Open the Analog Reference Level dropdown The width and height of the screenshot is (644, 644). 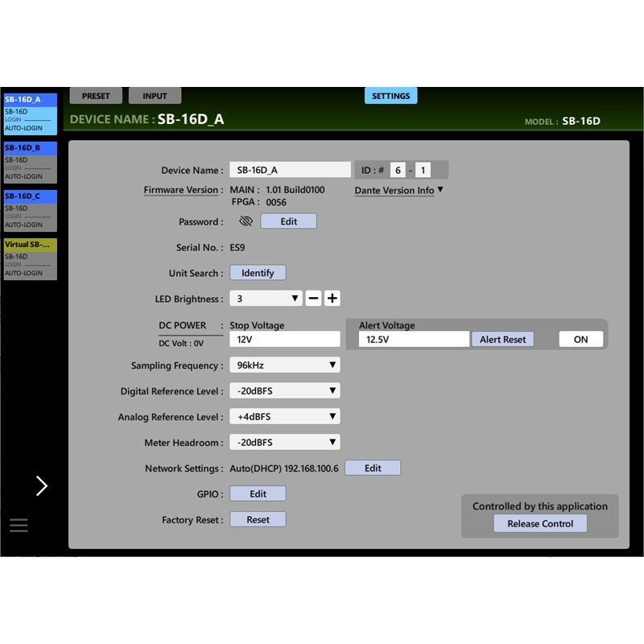click(x=285, y=416)
